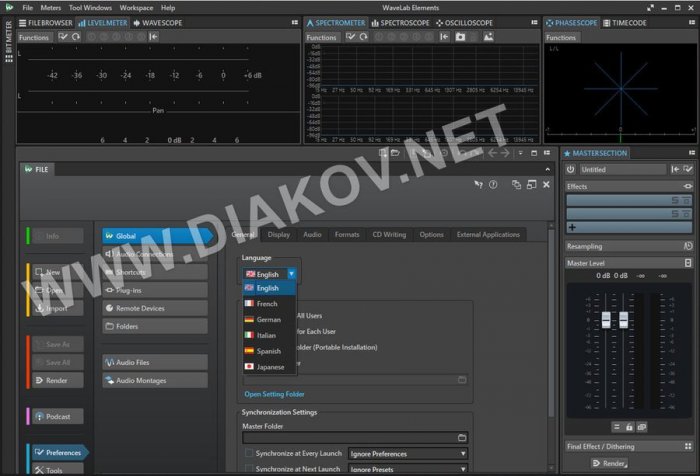The height and width of the screenshot is (476, 700).
Task: Click Spectrometer refresh icon
Action: [363, 37]
